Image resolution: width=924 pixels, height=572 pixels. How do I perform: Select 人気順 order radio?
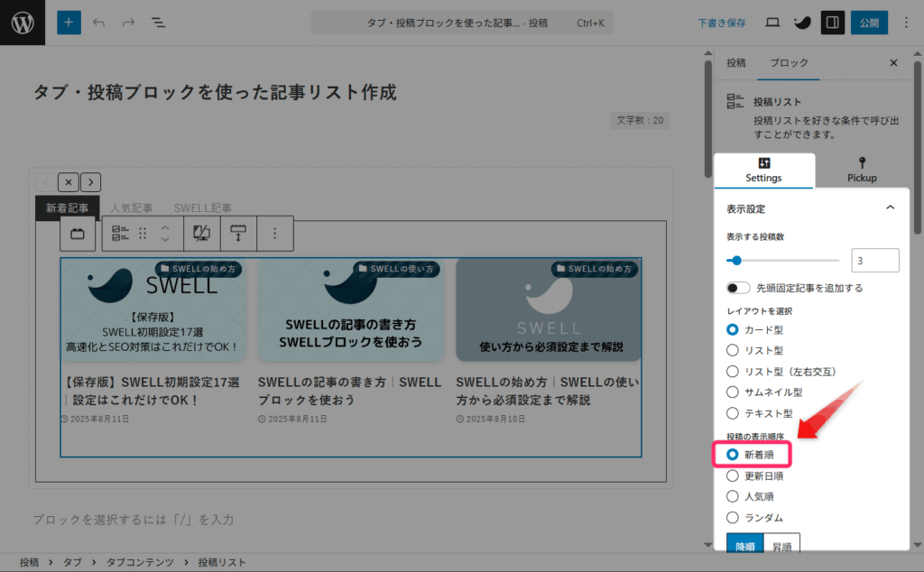click(733, 496)
